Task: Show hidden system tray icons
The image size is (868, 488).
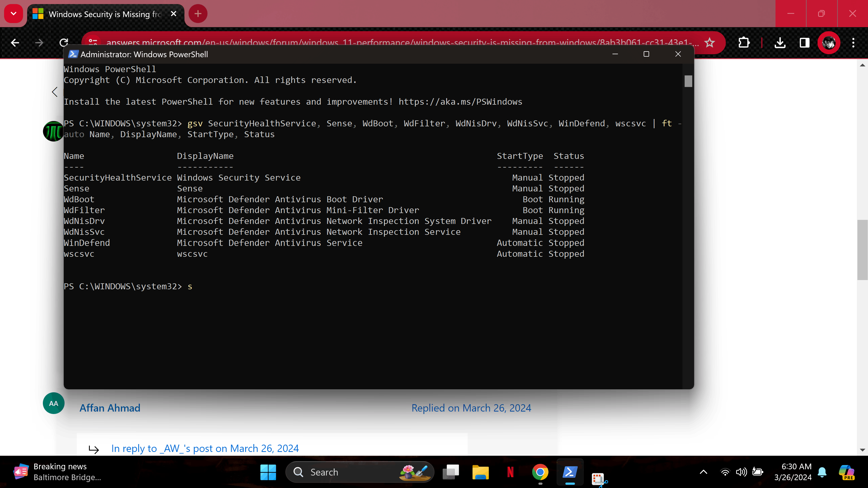Action: 704,472
